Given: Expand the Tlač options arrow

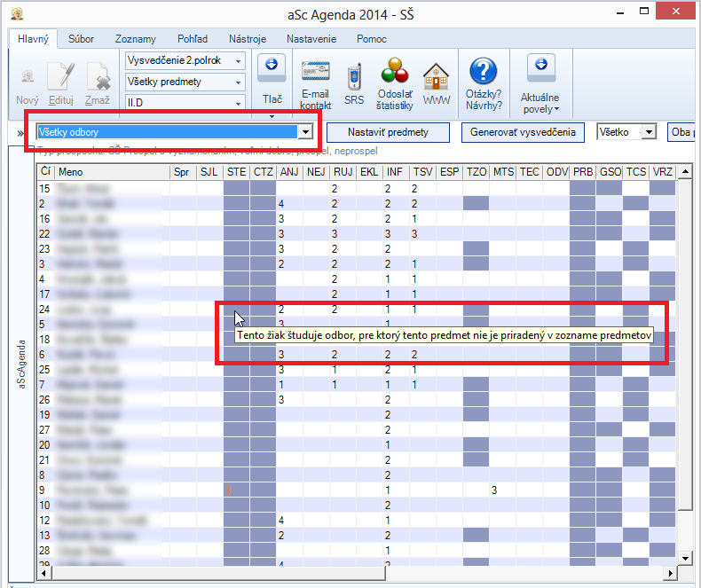Looking at the screenshot, I should [272, 116].
